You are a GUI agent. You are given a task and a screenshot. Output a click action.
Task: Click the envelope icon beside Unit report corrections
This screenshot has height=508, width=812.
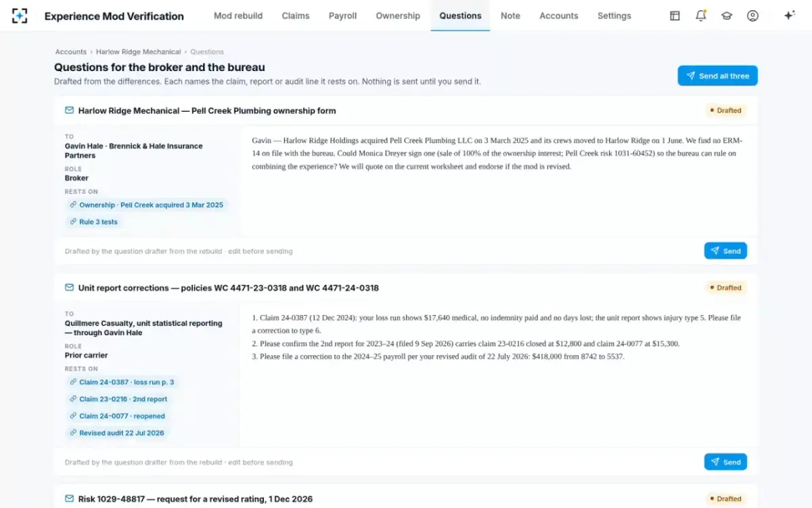tap(69, 288)
